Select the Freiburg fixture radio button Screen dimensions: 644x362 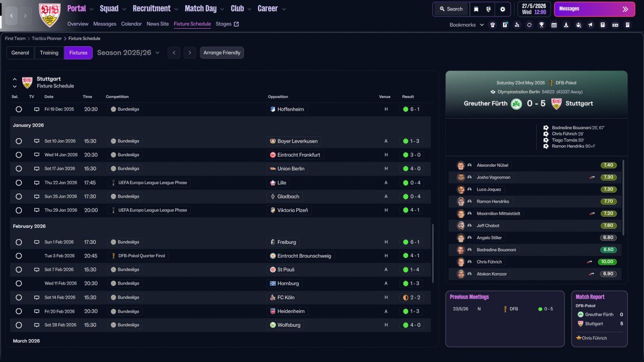coord(19,242)
